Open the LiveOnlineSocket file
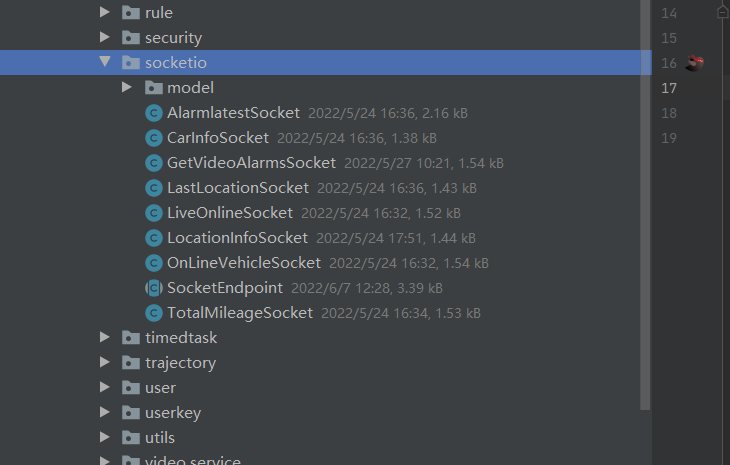Image resolution: width=730 pixels, height=465 pixels. tap(230, 213)
